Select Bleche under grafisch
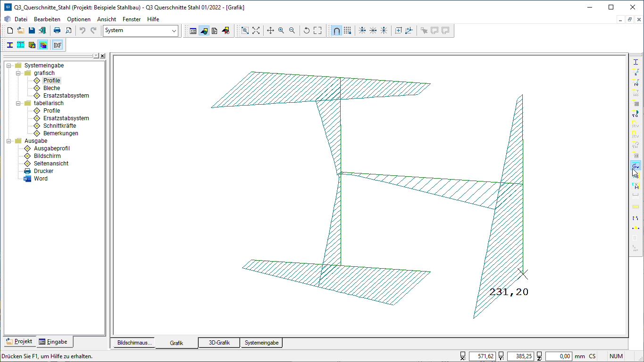 click(51, 88)
